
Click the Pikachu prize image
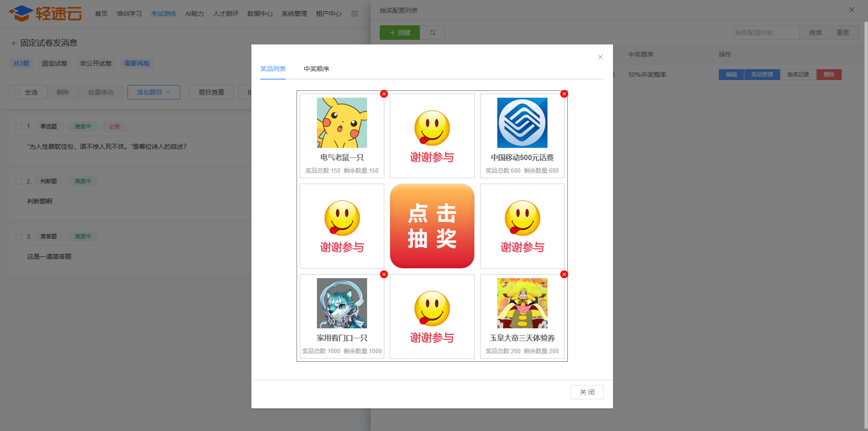(342, 123)
